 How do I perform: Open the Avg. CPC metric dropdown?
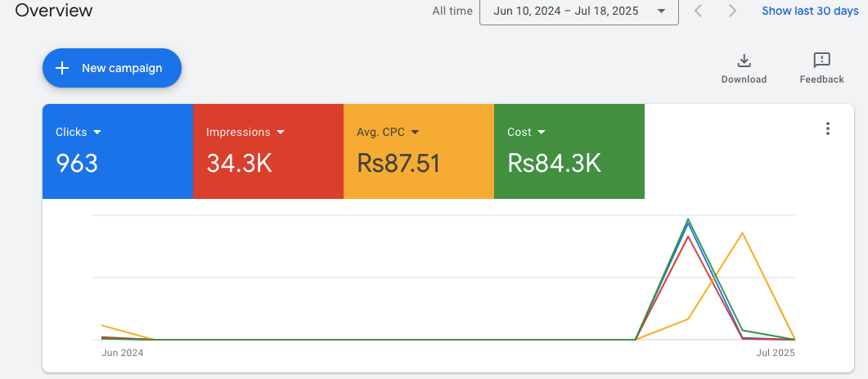tap(388, 132)
